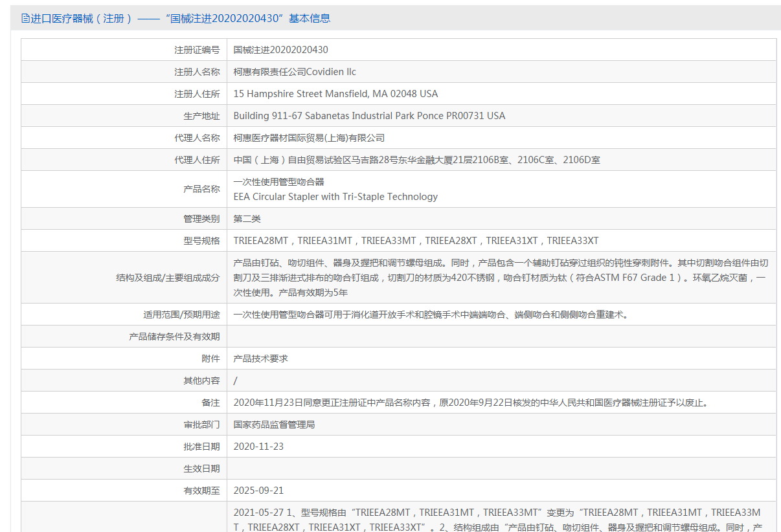This screenshot has width=781, height=532.
Task: Click agent name 柯惠医疗器材国际贸易(上海)有限公司
Action: [309, 138]
